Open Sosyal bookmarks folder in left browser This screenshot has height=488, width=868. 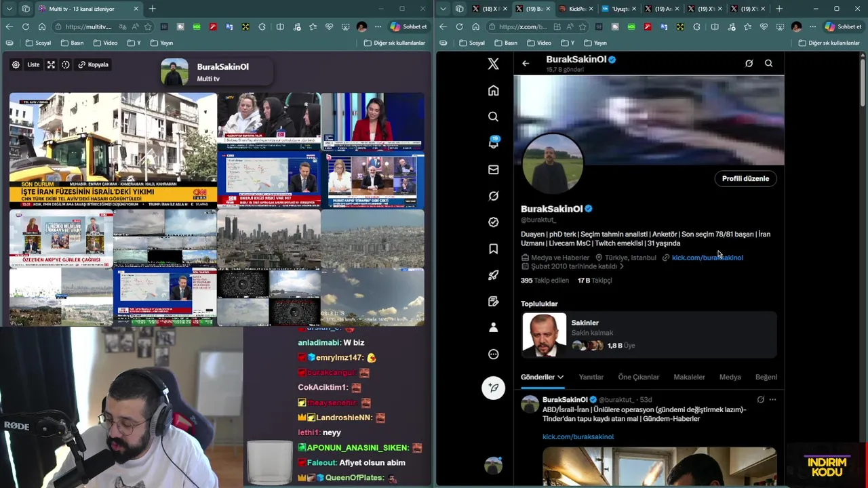pos(38,43)
